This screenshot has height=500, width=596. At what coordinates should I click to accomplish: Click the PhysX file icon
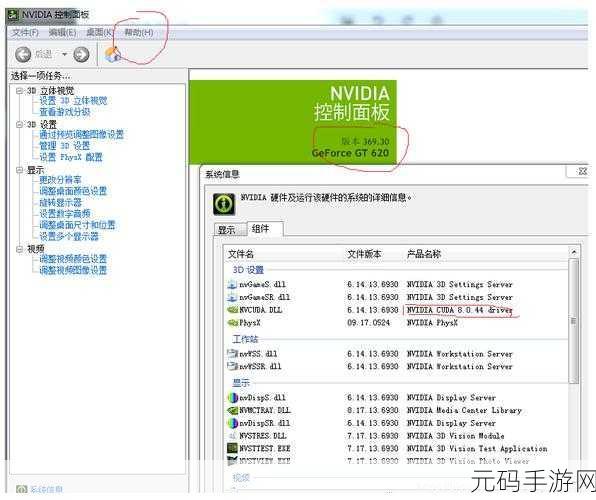[x=232, y=323]
